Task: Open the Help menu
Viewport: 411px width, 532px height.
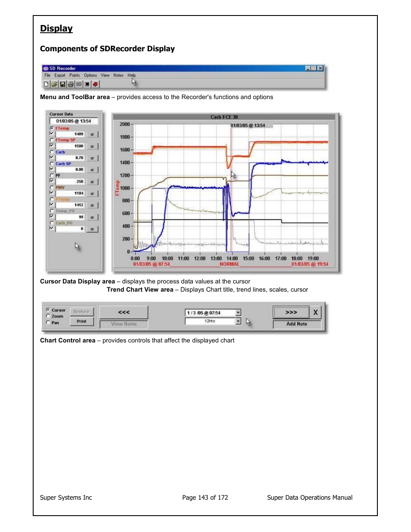Action: point(131,75)
